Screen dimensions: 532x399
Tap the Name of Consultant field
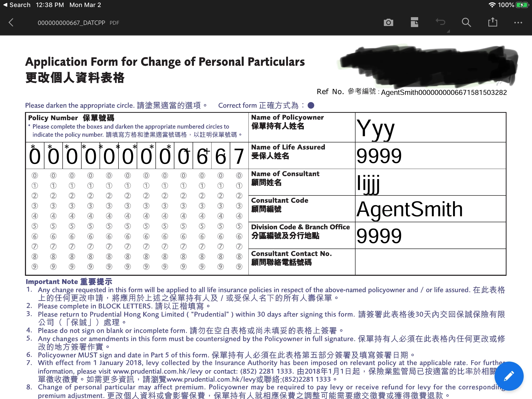pos(430,182)
